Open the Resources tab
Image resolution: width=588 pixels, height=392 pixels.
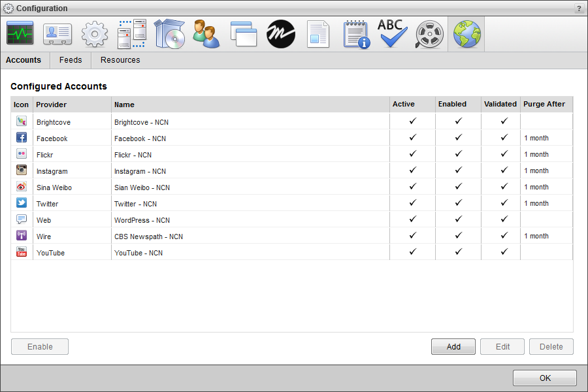click(x=120, y=59)
